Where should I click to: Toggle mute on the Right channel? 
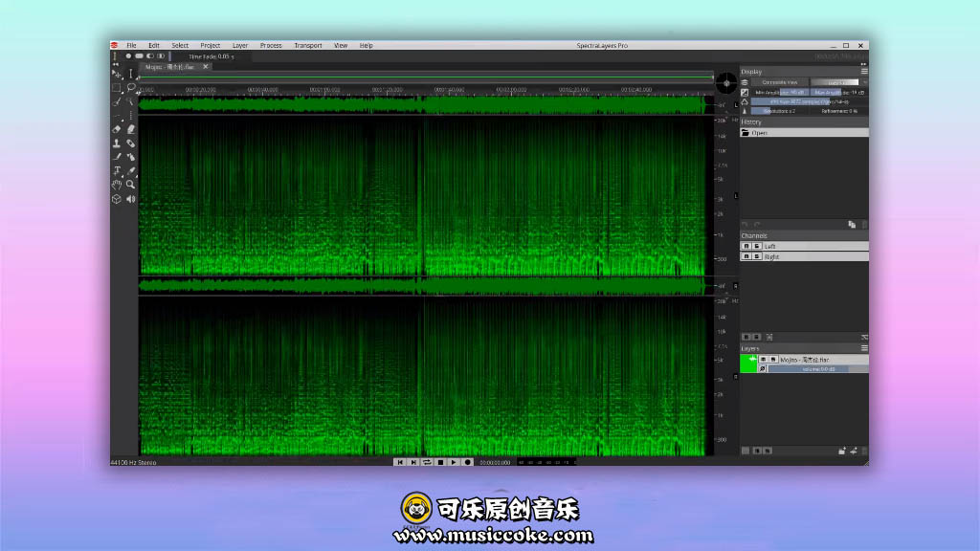tap(746, 256)
